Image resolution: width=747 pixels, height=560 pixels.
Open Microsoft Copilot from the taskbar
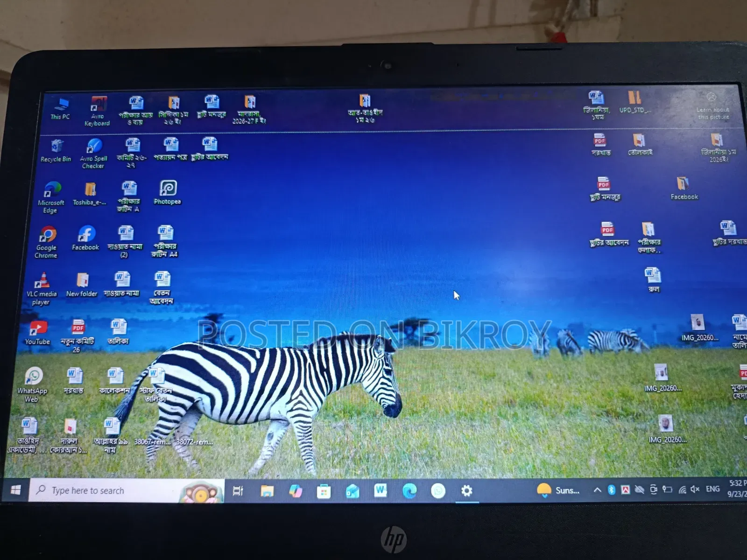[x=296, y=490]
